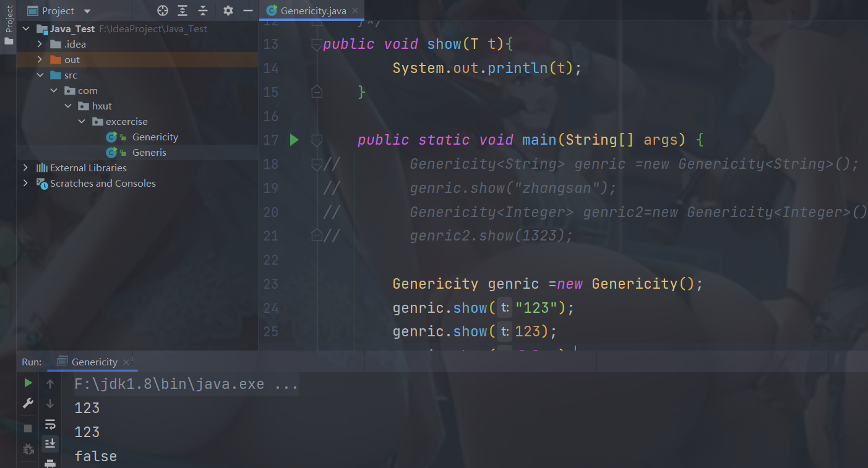Click line number 23 in gutter

tap(271, 284)
